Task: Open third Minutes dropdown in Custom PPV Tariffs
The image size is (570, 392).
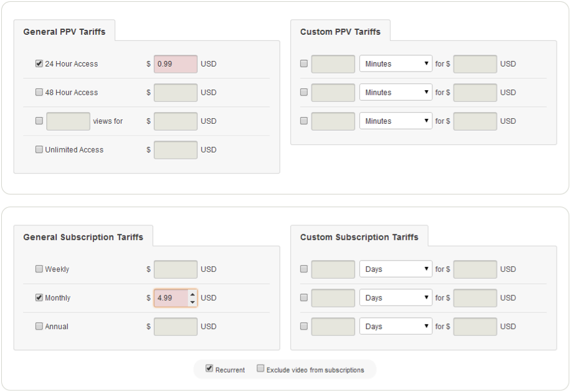Action: click(x=396, y=121)
